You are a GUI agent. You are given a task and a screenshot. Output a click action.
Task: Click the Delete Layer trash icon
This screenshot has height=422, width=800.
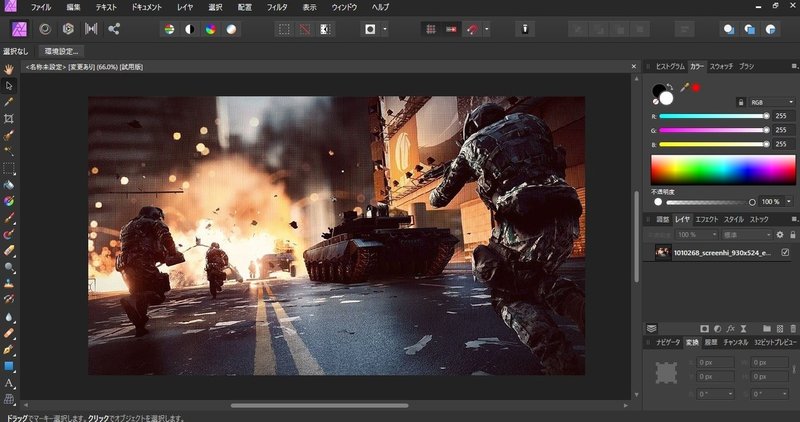point(793,329)
